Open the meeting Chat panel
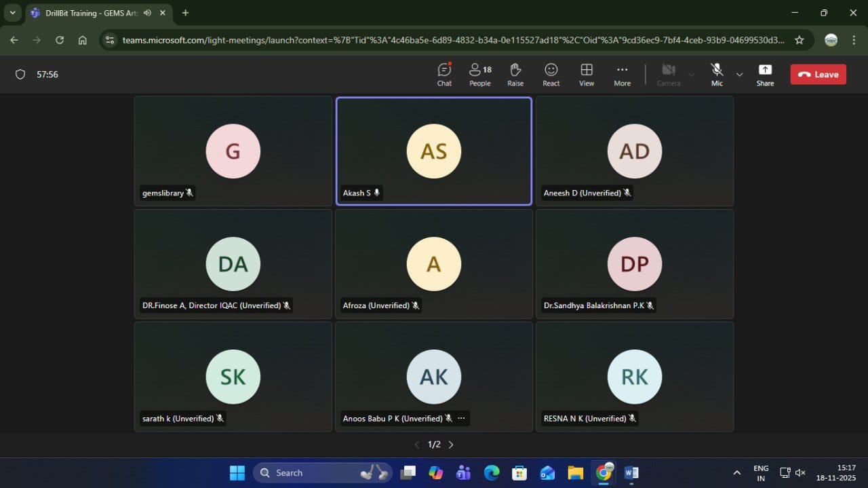The height and width of the screenshot is (488, 868). (x=444, y=75)
